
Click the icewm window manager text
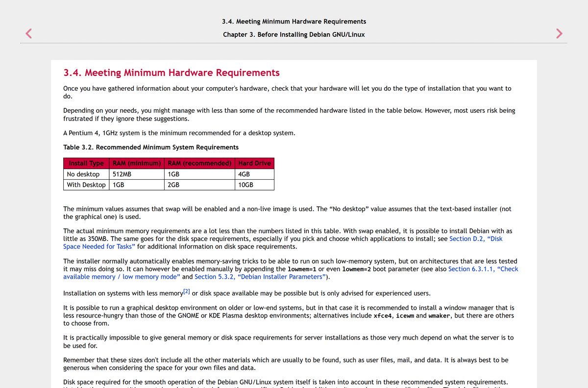(405, 315)
